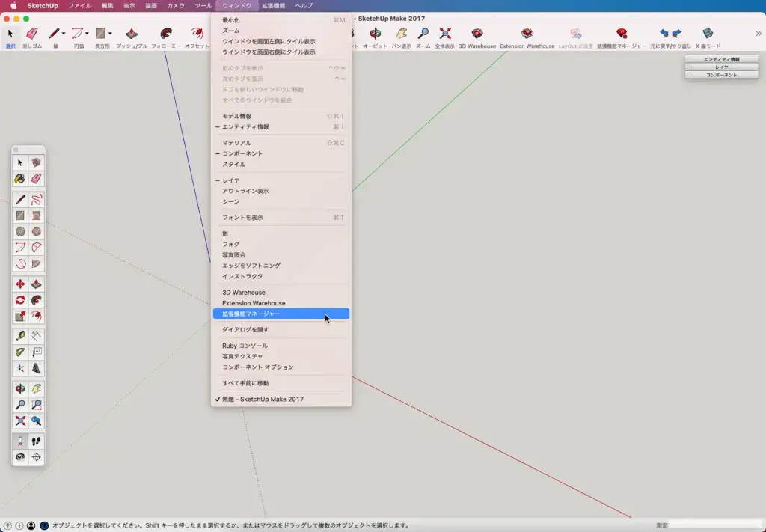Select the 選択 arrow tool in top toolbar

[10, 34]
